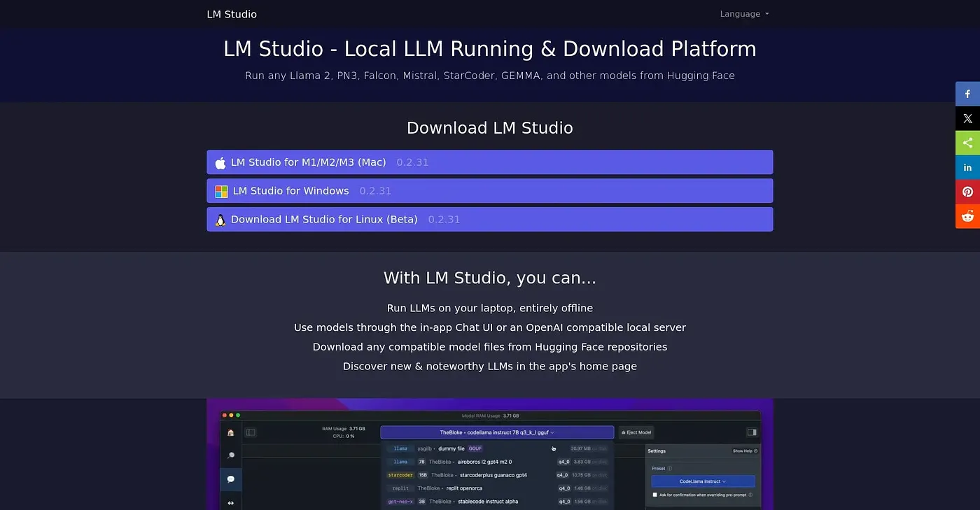Click 'Discover new & noteworthy LLMs' line
Viewport: 980px width, 510px height.
(490, 366)
